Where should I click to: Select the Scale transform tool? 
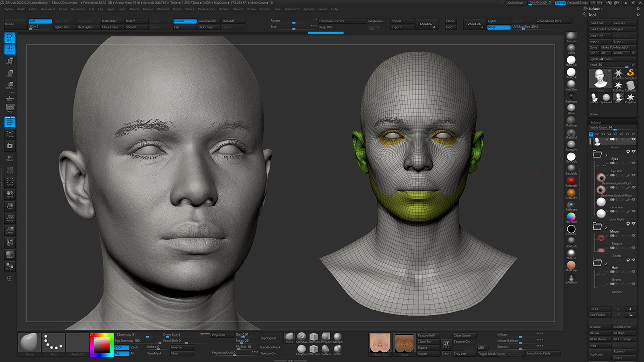10,73
